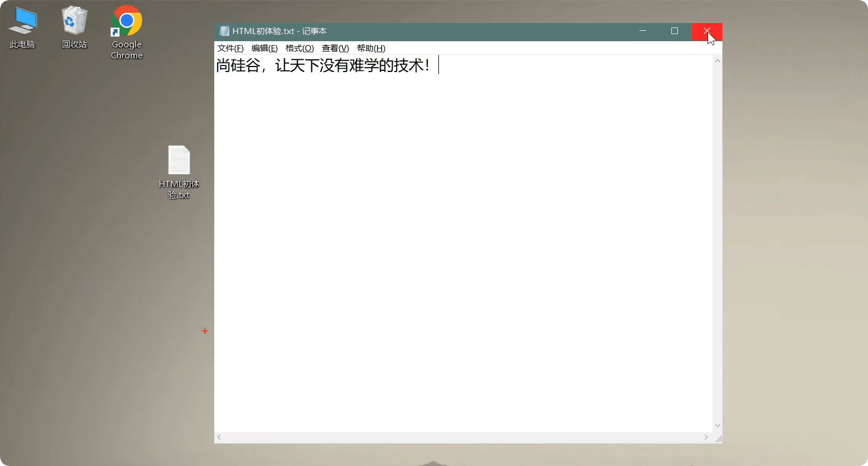The height and width of the screenshot is (466, 868).
Task: Click the horizontal scrollbar left arrow
Action: point(219,437)
